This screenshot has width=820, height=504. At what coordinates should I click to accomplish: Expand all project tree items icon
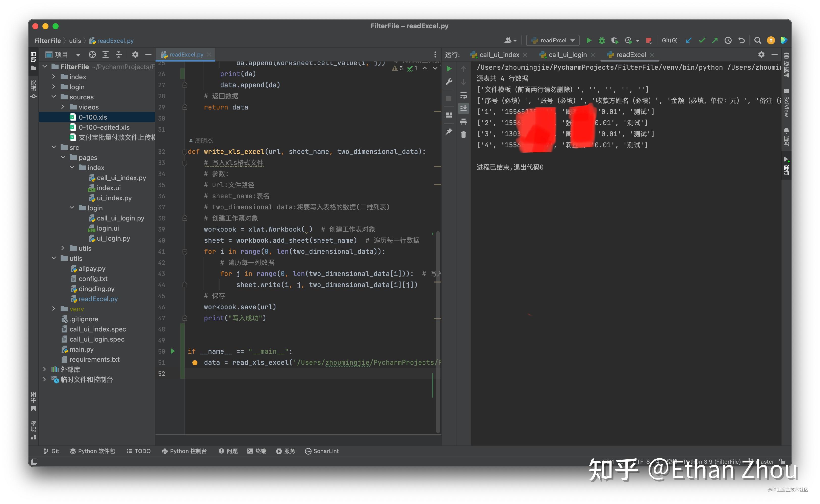pyautogui.click(x=106, y=54)
